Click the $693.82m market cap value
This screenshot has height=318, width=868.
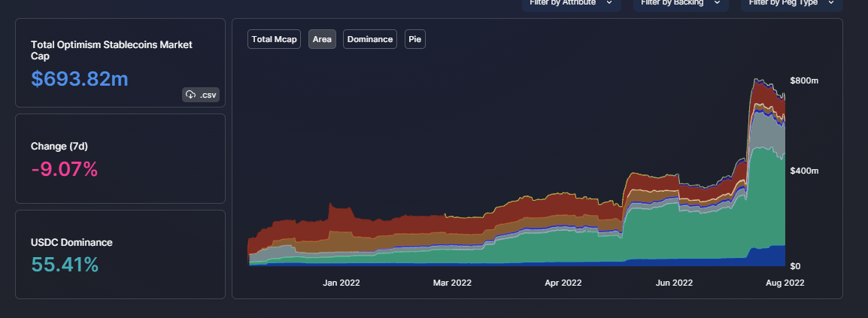pyautogui.click(x=80, y=78)
